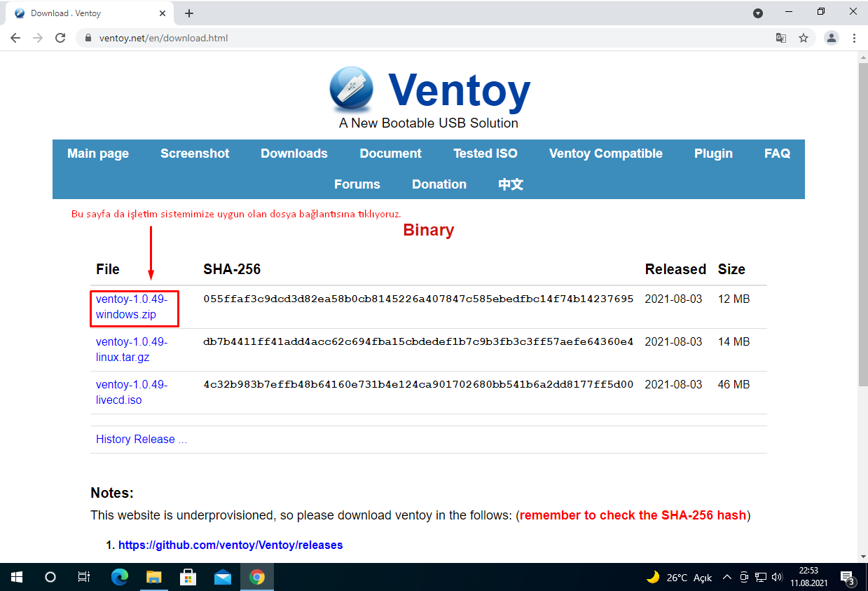Image resolution: width=868 pixels, height=591 pixels.
Task: Open File Explorer from taskbar
Action: point(154,577)
